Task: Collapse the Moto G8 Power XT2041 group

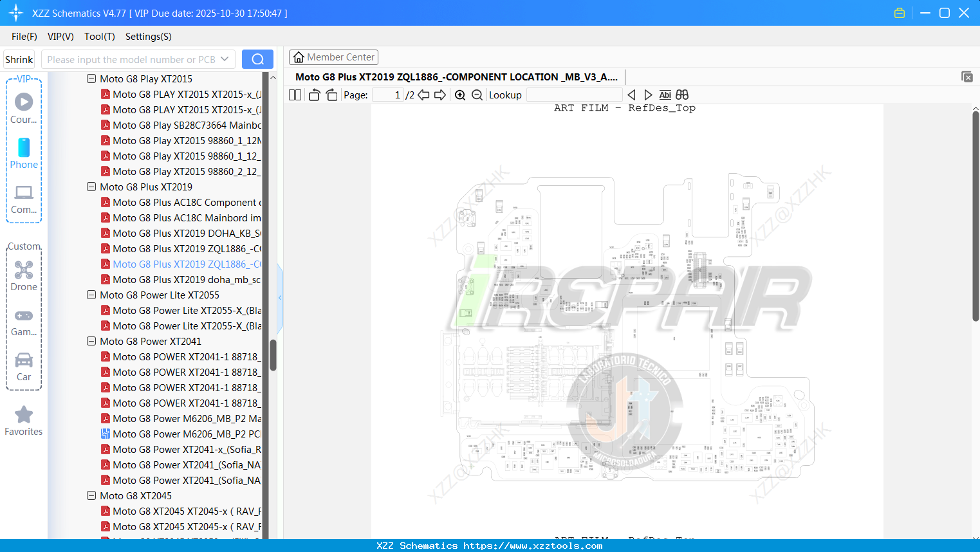Action: pyautogui.click(x=91, y=341)
